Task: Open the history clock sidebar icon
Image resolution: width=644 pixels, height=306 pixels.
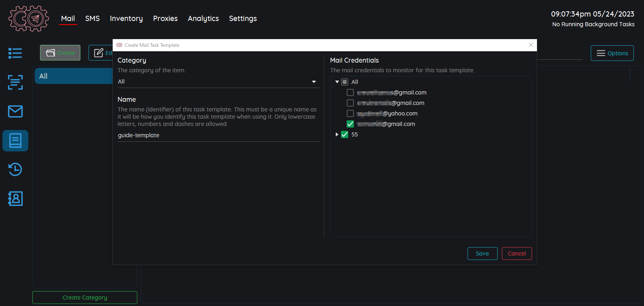Action: pos(15,170)
